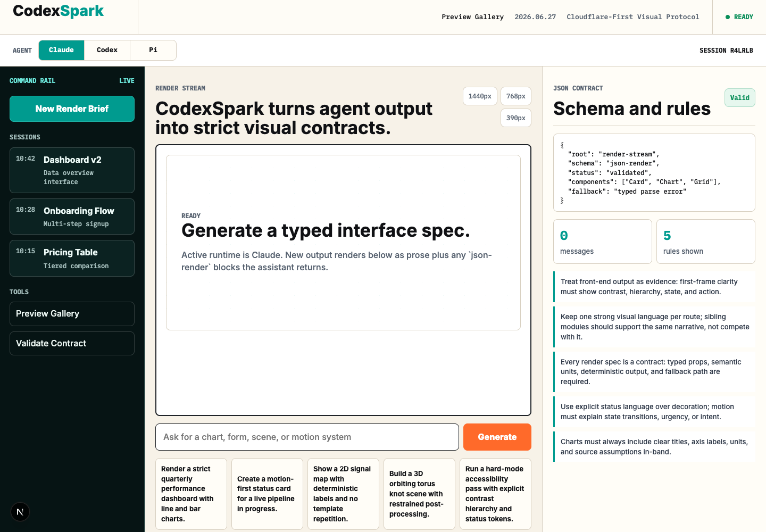Click the green READY status indicator
This screenshot has width=766, height=532.
point(739,17)
